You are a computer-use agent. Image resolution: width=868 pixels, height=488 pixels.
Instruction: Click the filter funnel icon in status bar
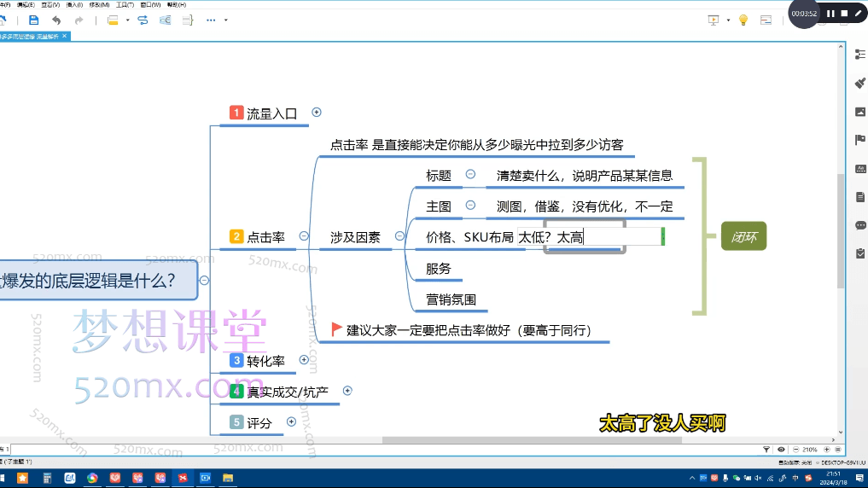coord(766,450)
